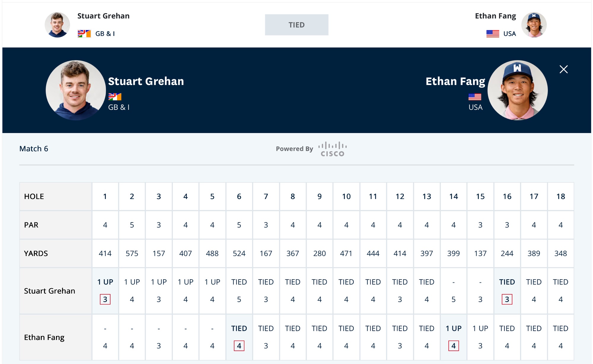This screenshot has height=364, width=593.
Task: Click Grehan's boxed score 3 on hole 1
Action: coord(105,299)
